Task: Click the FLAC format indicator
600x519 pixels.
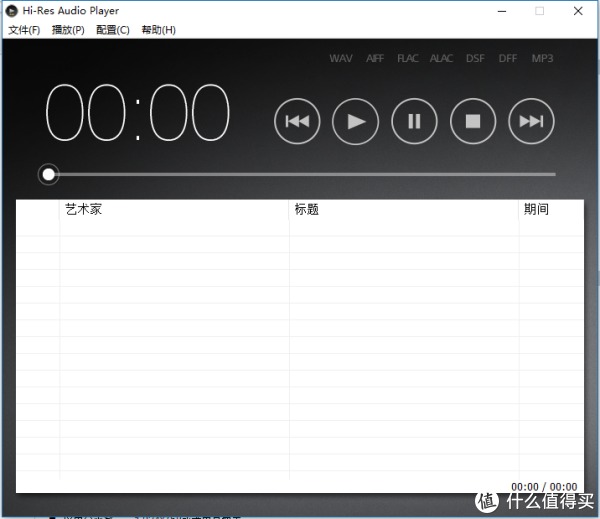Action: point(408,58)
